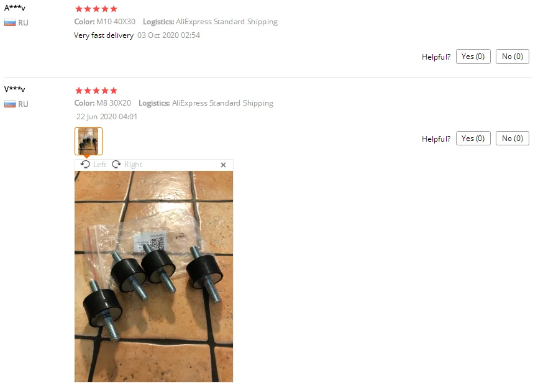Close the enlarged photo viewer

point(224,165)
